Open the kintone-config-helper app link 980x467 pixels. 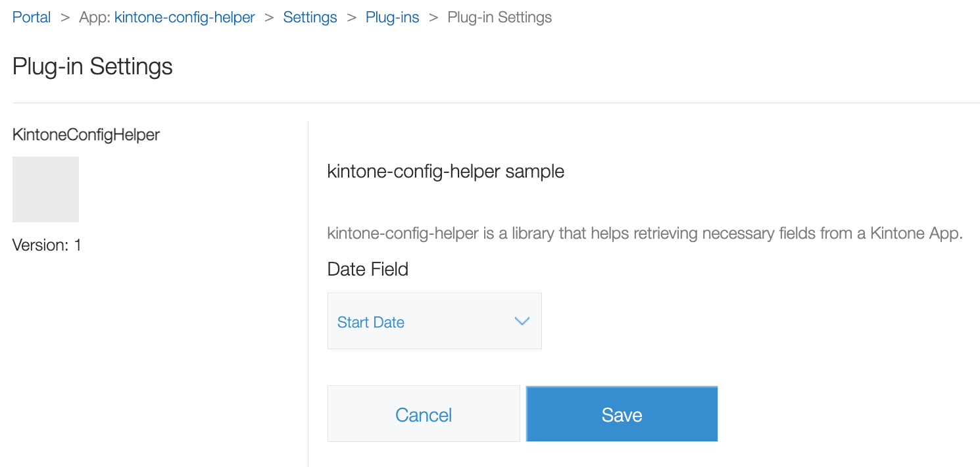point(184,18)
